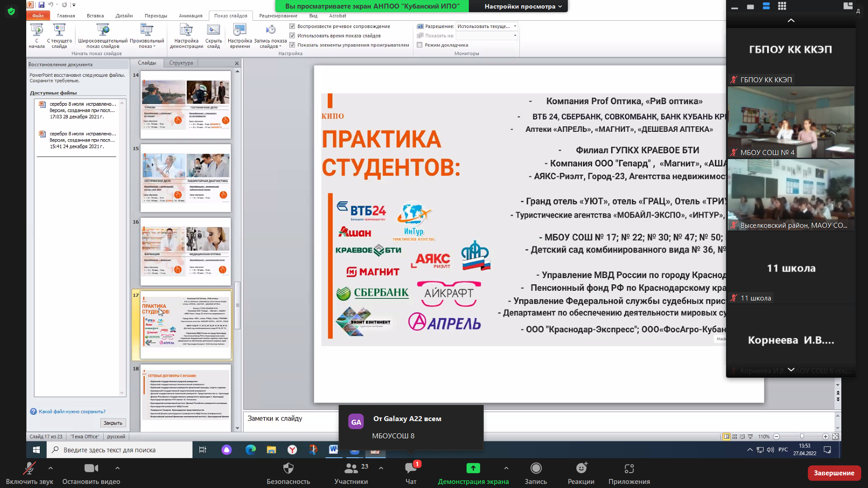Select recovered file saved 15:41 24 декабря
This screenshot has height=488, width=868.
click(x=78, y=140)
